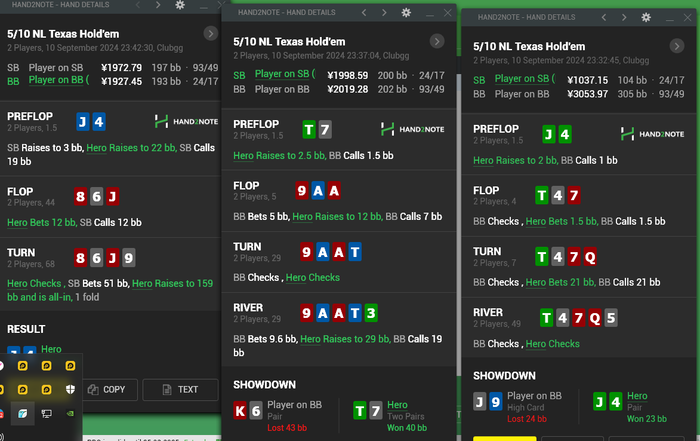Click middle window vertical scrollbar

458,225
